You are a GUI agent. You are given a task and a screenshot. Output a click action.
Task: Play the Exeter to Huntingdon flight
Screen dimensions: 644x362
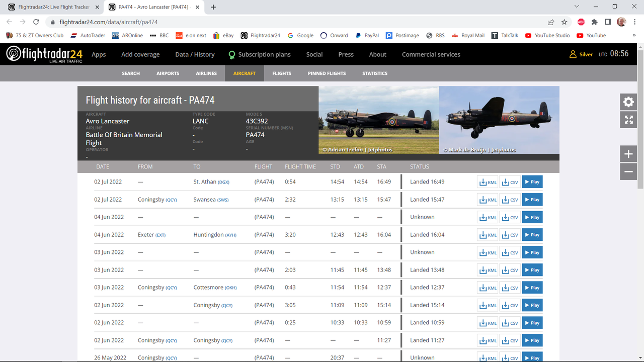pyautogui.click(x=532, y=235)
